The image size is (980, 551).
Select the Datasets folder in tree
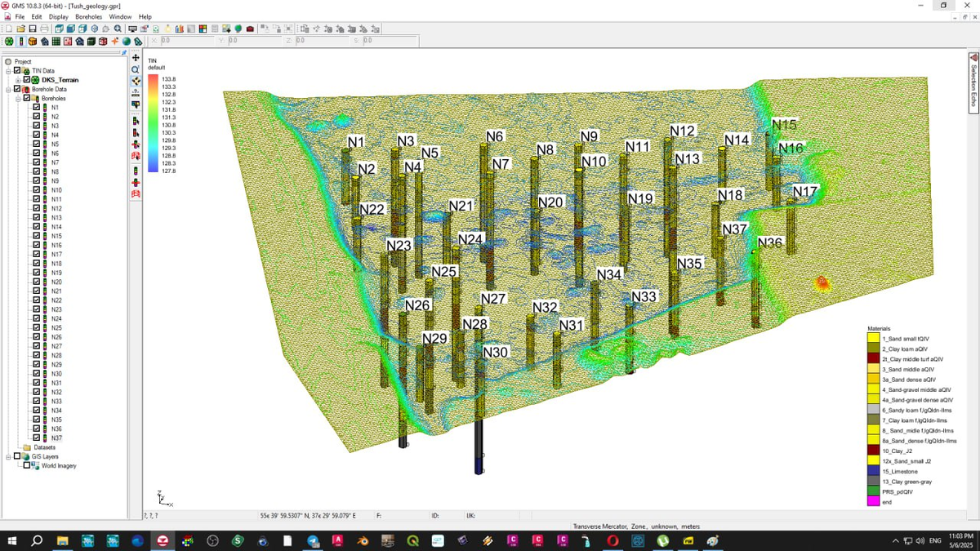[x=45, y=447]
